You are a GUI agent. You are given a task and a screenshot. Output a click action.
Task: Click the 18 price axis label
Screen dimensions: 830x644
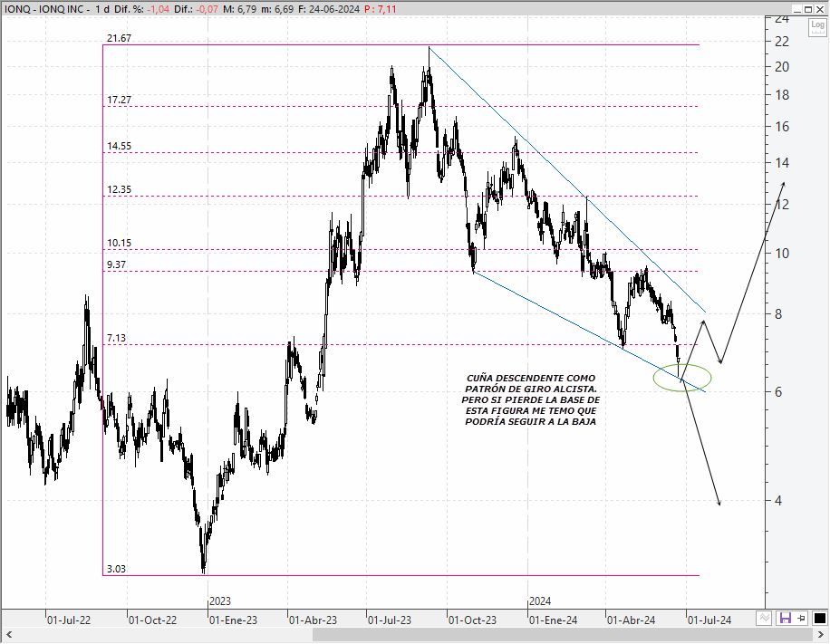tap(781, 95)
